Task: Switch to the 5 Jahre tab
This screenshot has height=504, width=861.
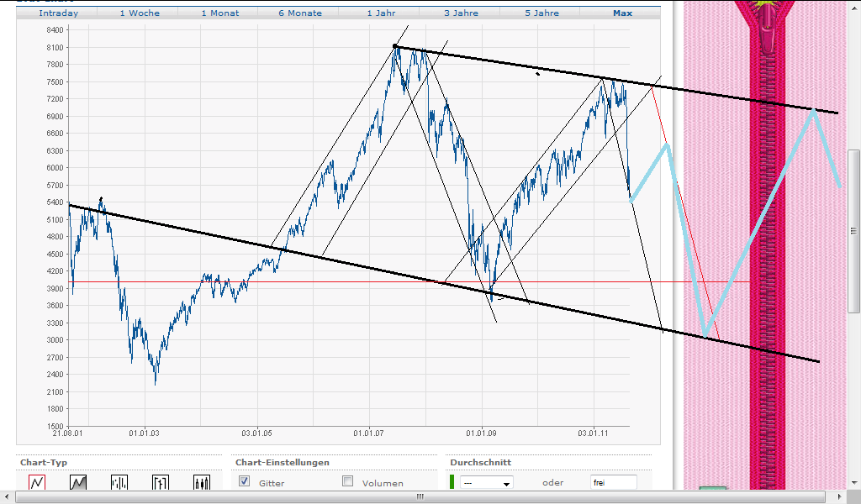Action: click(x=542, y=13)
